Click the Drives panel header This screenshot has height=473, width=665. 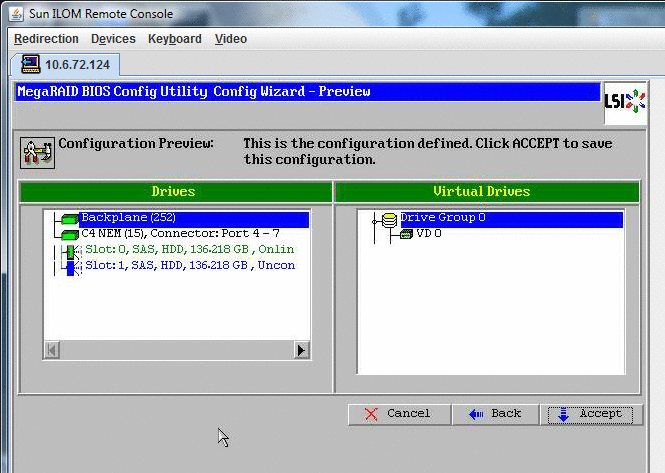coord(175,192)
